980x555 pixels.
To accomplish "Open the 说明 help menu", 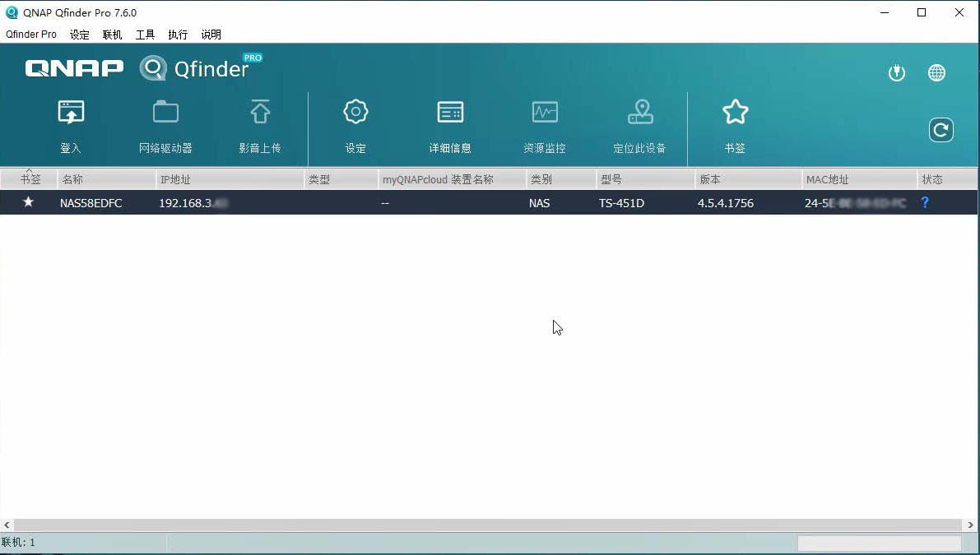I will coord(211,35).
